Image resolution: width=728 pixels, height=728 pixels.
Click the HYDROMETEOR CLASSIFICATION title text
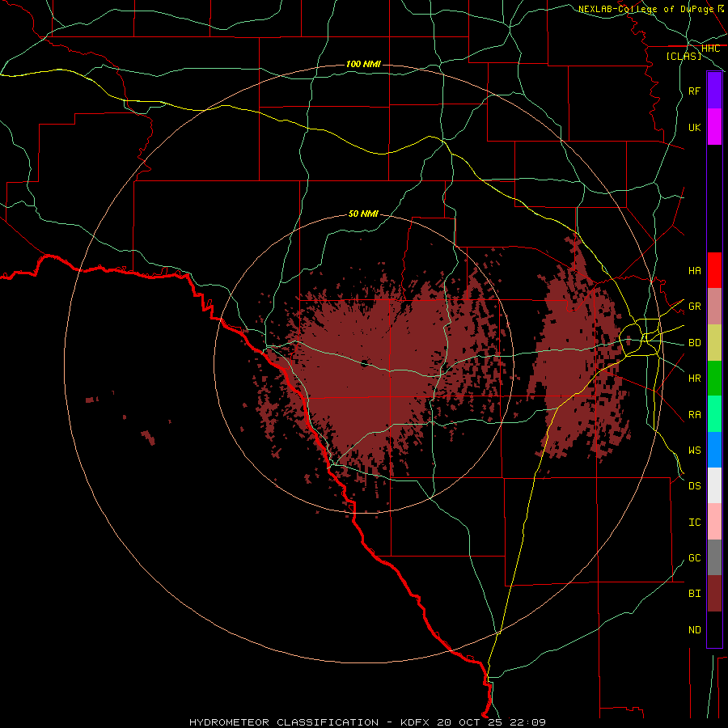284,722
